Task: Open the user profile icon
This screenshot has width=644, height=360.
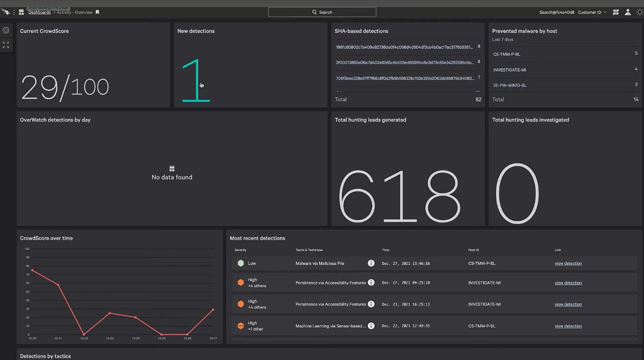Action: 628,12
